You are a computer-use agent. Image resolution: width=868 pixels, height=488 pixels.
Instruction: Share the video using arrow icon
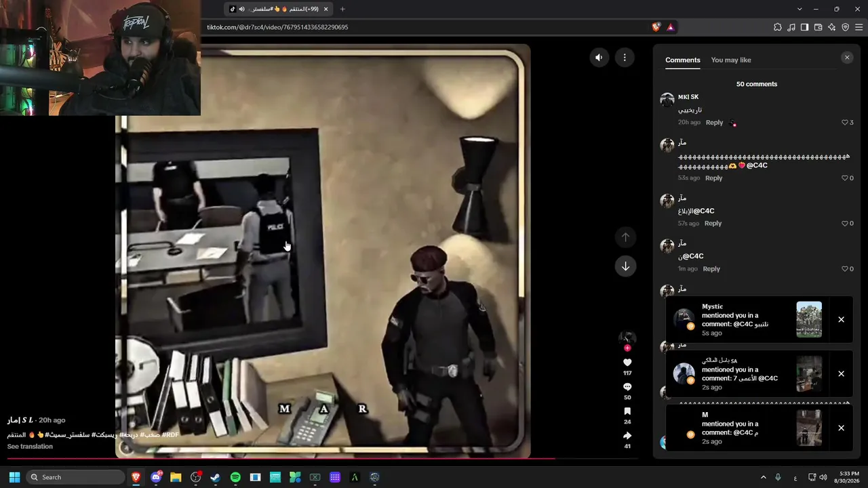[627, 436]
